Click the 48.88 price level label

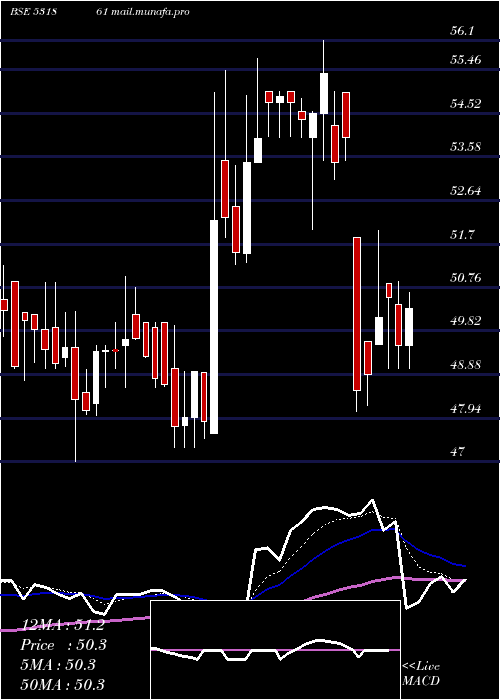coord(466,365)
